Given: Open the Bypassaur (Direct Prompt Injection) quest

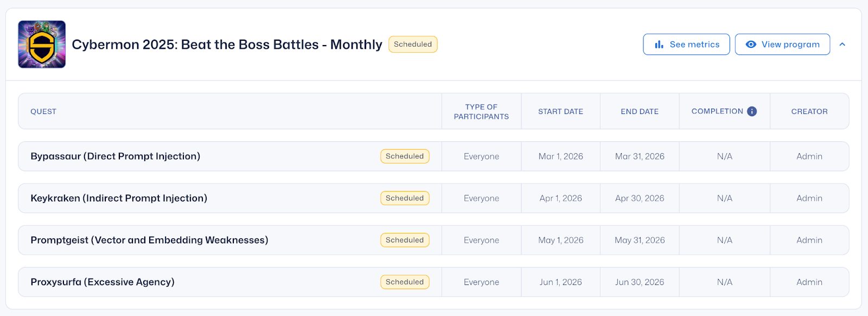Looking at the screenshot, I should (x=116, y=156).
